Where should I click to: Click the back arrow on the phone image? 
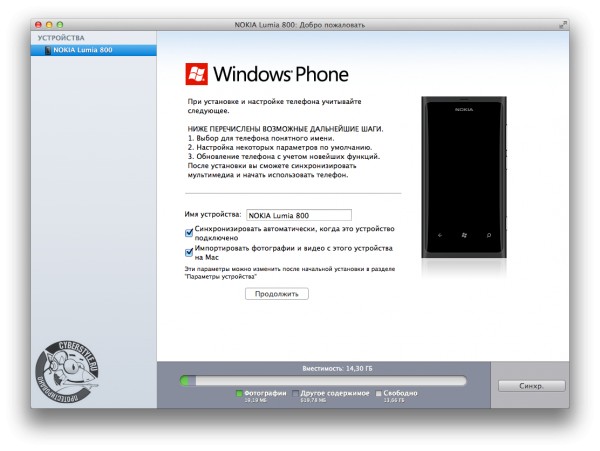pyautogui.click(x=440, y=235)
